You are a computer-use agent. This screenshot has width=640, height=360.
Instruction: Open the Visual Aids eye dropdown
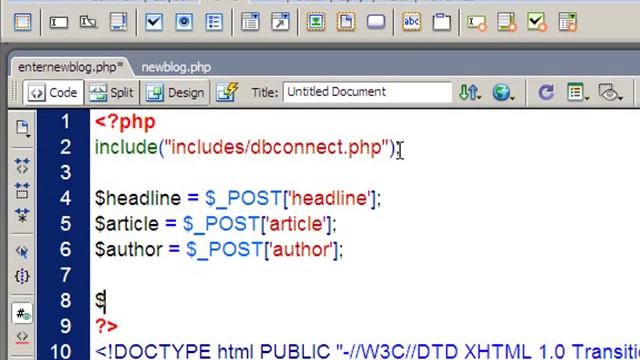tap(610, 92)
